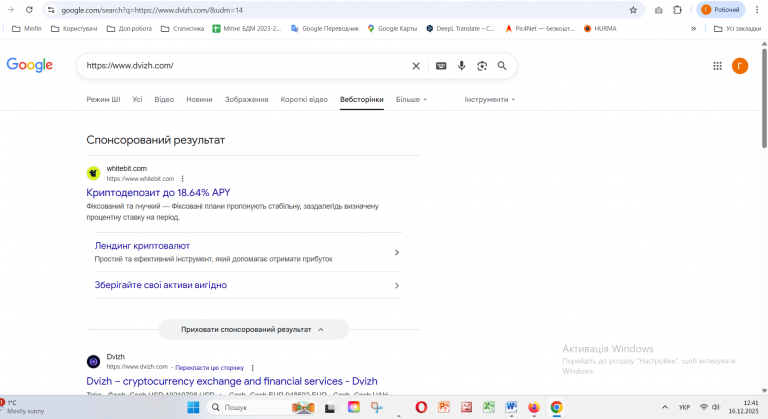Switch to Відео tab
Image resolution: width=768 pixels, height=419 pixels.
tap(164, 99)
